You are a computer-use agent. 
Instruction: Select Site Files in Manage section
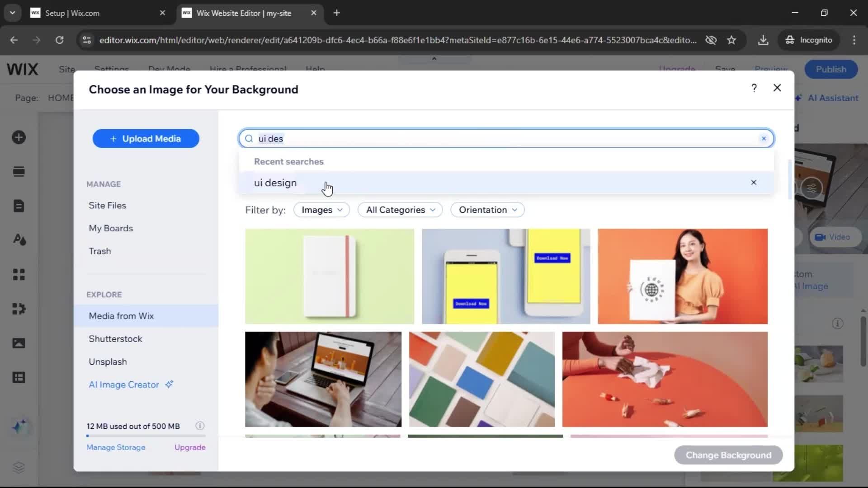tap(107, 205)
